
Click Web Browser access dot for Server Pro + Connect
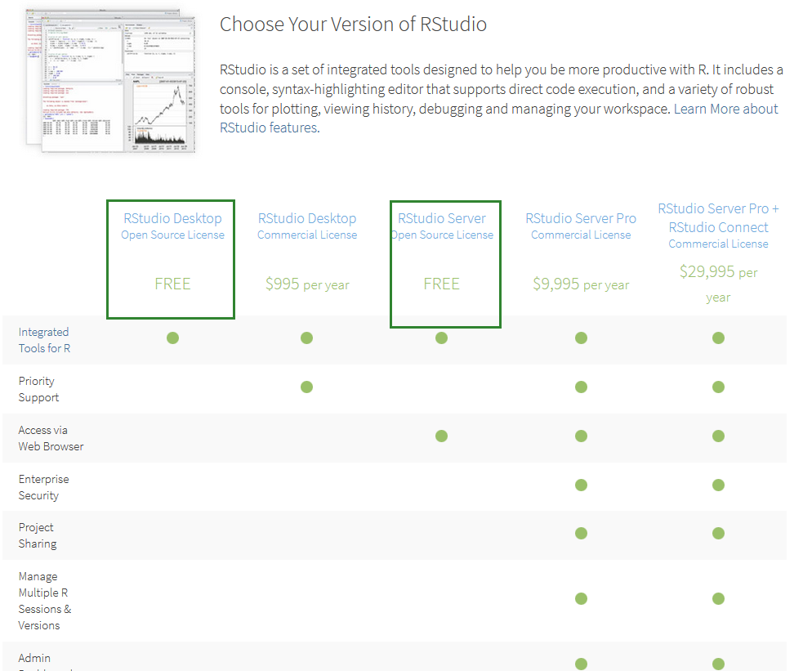pos(718,436)
